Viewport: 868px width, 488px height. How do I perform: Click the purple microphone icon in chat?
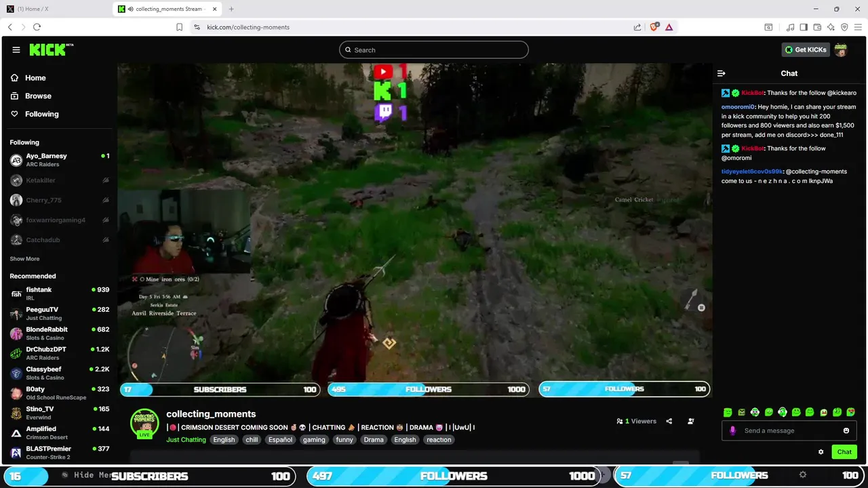732,430
